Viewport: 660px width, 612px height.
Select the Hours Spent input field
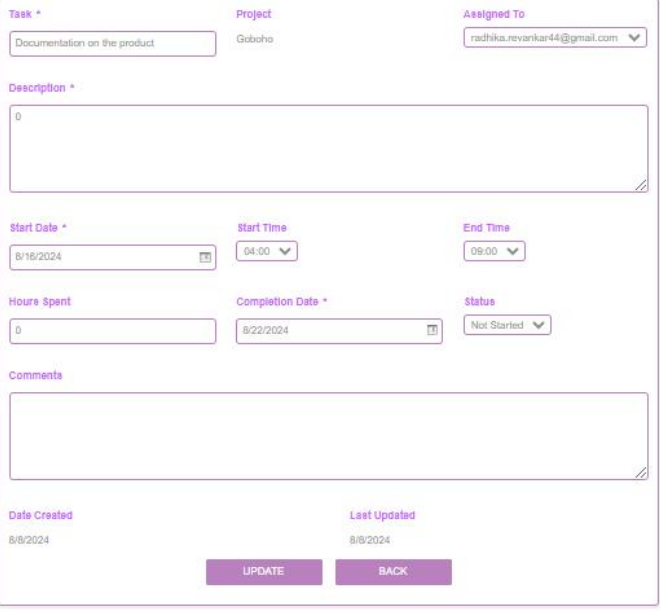[112, 331]
